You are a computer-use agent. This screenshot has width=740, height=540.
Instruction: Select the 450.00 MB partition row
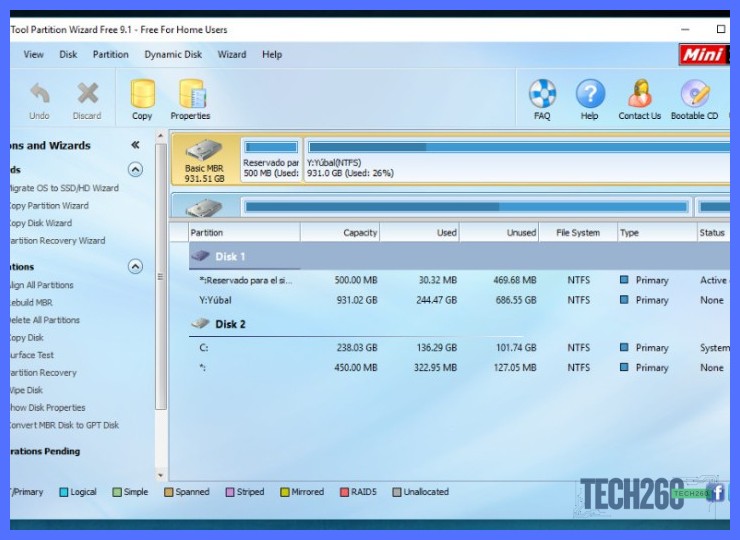(x=459, y=367)
